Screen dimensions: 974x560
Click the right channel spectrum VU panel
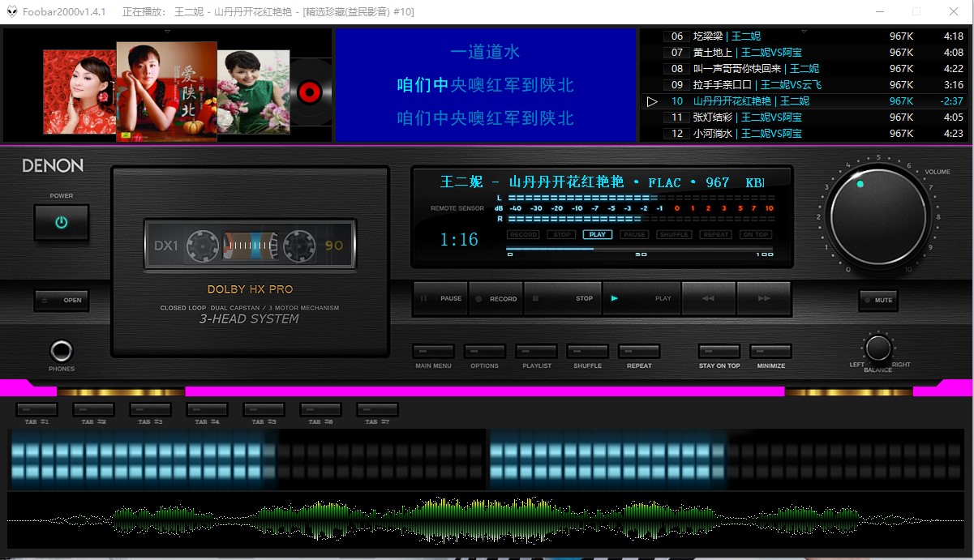[727, 460]
